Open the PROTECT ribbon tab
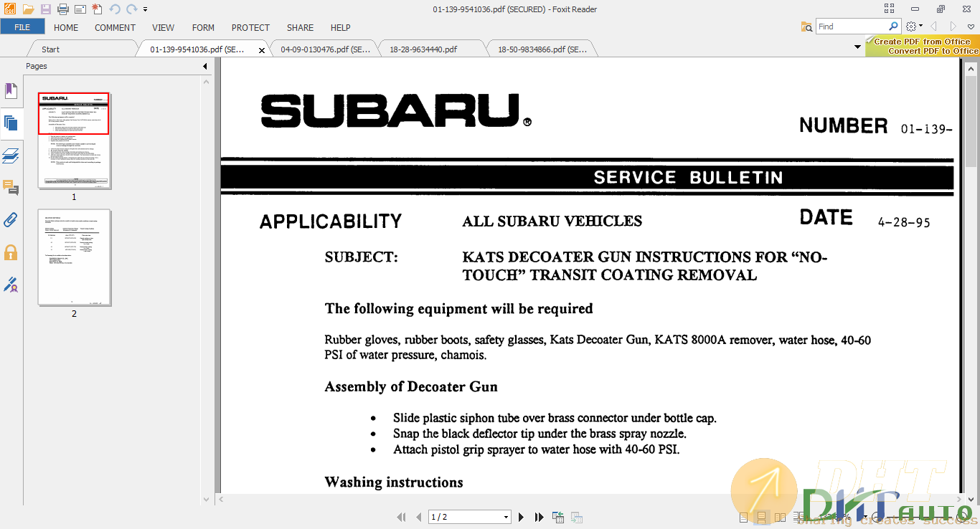The image size is (980, 529). pyautogui.click(x=250, y=27)
